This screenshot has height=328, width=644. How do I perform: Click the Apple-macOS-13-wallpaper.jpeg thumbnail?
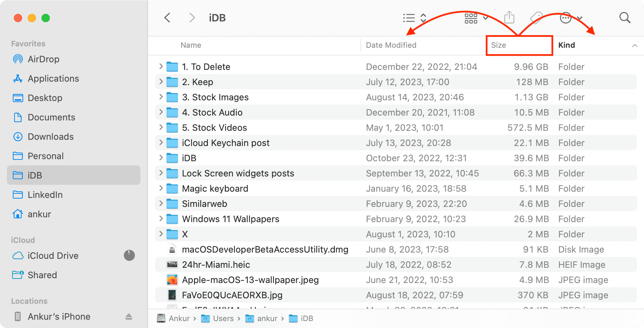pos(172,280)
